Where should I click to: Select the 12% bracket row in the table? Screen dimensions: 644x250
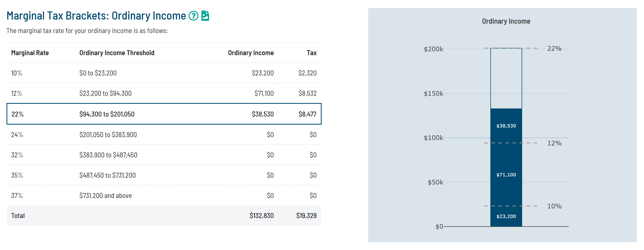coord(164,93)
